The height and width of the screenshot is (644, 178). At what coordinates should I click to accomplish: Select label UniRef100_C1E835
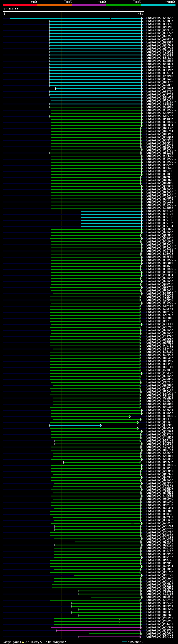[x=160, y=104]
